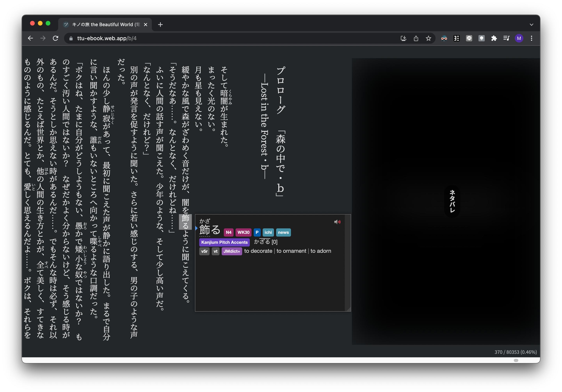Image resolution: width=562 pixels, height=392 pixels.
Task: Click the news frequency tag
Action: 283,232
